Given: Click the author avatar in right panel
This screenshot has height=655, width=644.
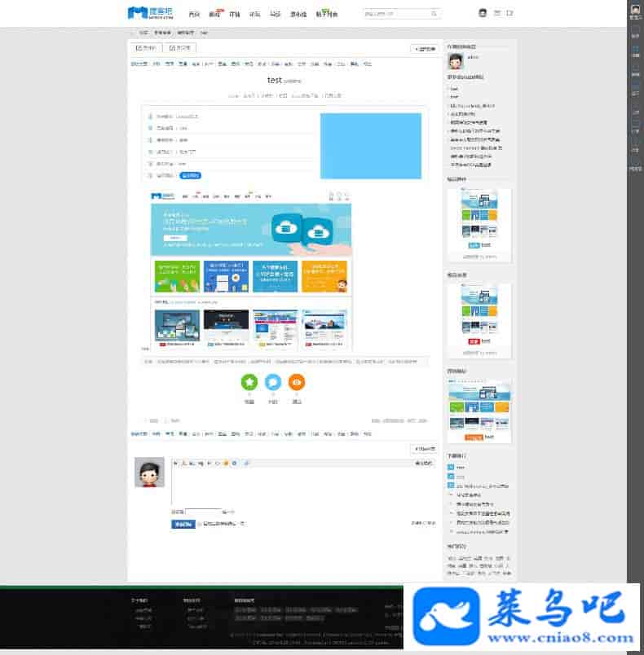Looking at the screenshot, I should point(456,58).
